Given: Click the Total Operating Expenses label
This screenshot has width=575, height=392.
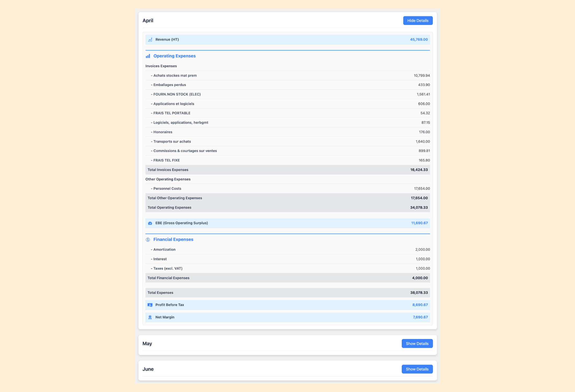Looking at the screenshot, I should click(x=169, y=207).
